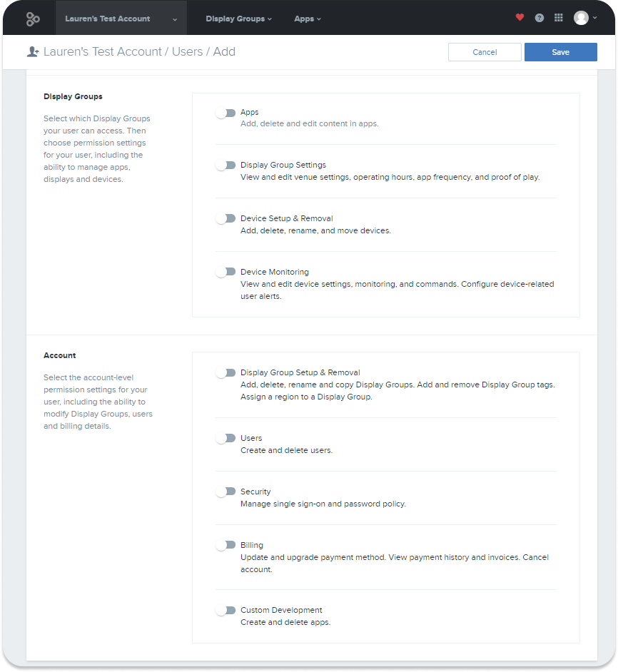Click the red heart icon
The image size is (618, 672).
tap(520, 18)
